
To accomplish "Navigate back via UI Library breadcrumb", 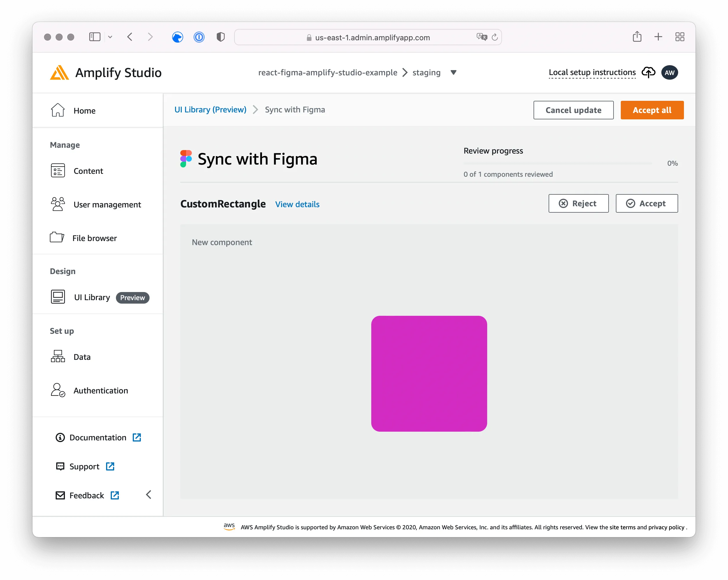I will click(x=210, y=110).
